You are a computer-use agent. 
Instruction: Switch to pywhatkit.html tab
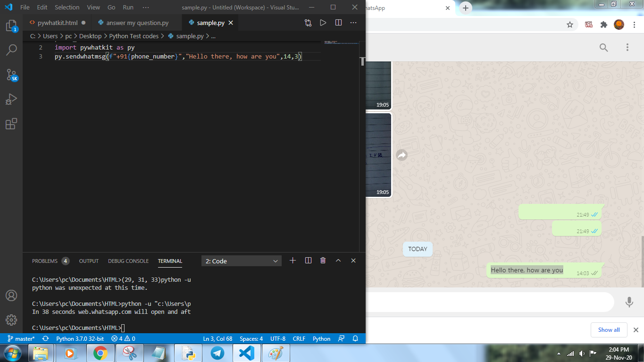click(x=58, y=23)
